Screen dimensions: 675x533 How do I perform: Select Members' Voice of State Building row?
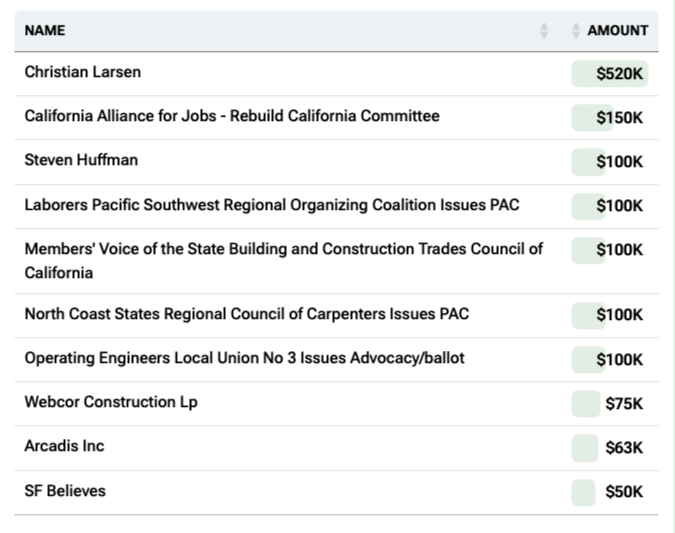pos(336,261)
